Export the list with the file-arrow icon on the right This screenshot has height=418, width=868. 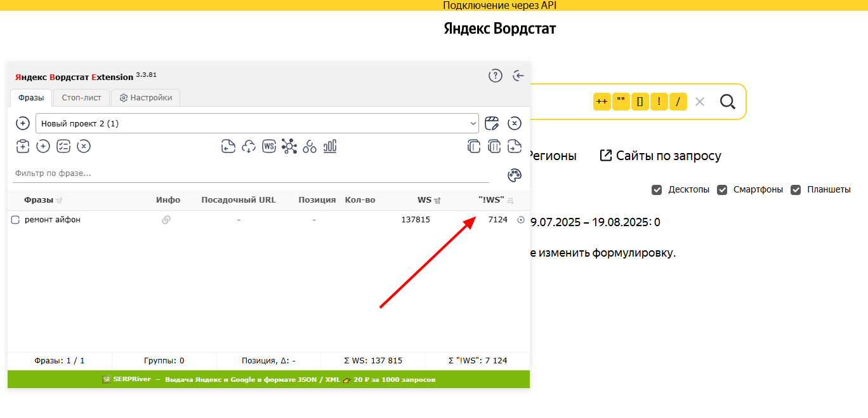tap(515, 146)
